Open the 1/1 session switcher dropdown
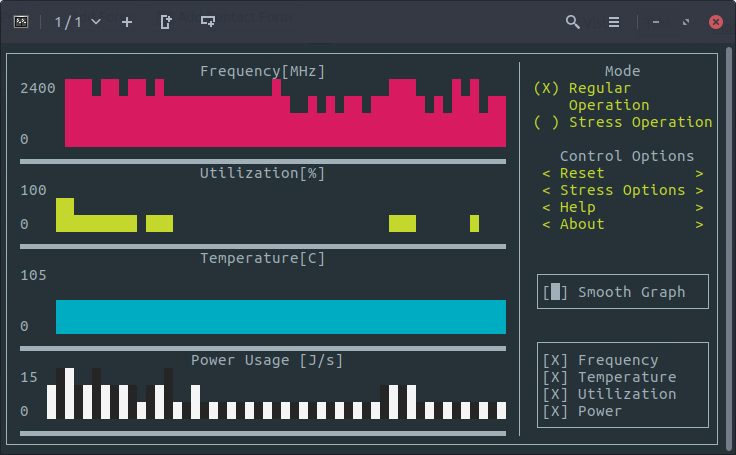 click(77, 21)
